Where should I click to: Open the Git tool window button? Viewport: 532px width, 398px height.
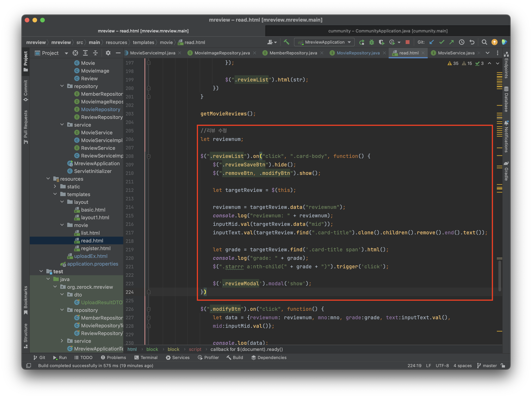[x=39, y=357]
